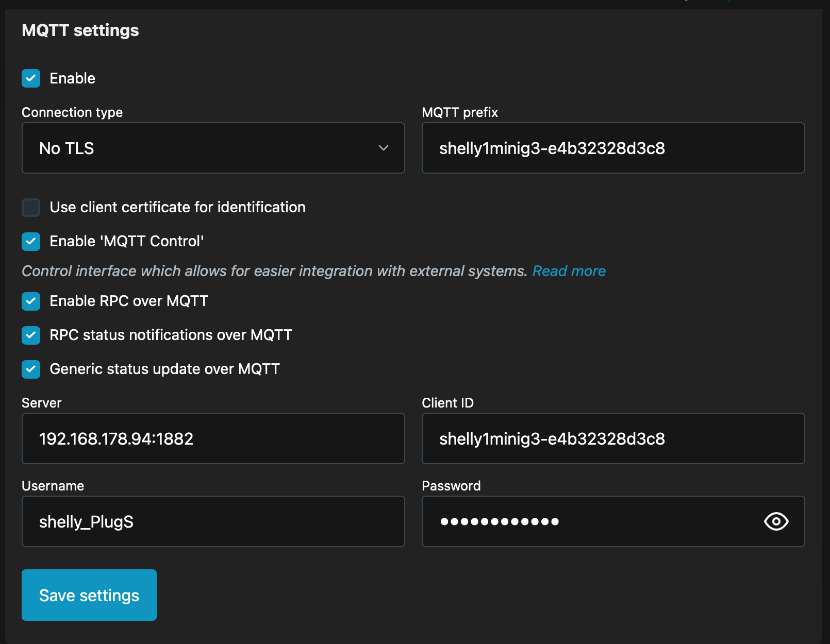830x644 pixels.
Task: Click the 'MQTT settings' heading
Action: pyautogui.click(x=80, y=30)
